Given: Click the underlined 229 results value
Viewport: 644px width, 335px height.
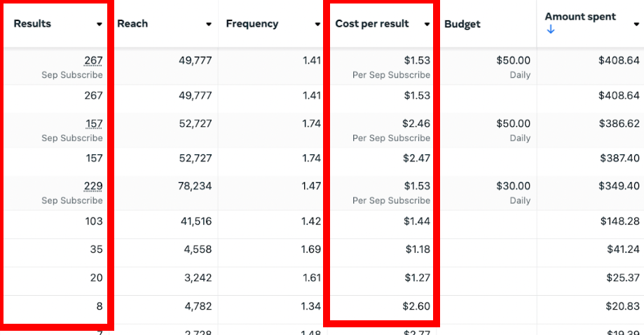Looking at the screenshot, I should pos(93,186).
